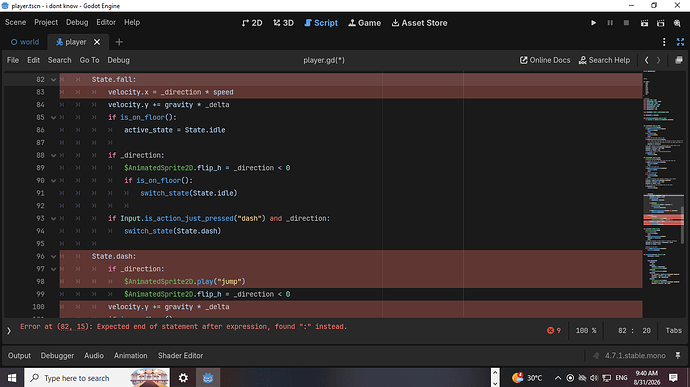The width and height of the screenshot is (690, 387).
Task: Show hidden system tray icons
Action: (x=558, y=378)
